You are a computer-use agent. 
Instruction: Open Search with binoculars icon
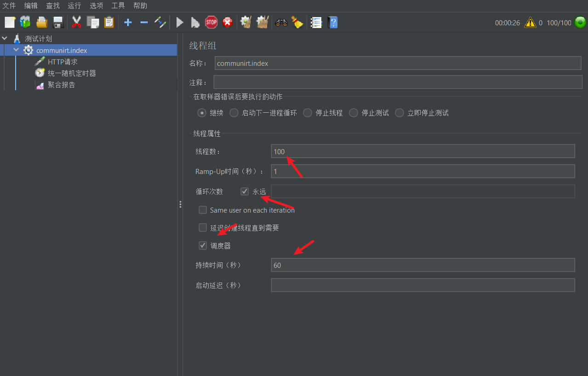coord(281,22)
